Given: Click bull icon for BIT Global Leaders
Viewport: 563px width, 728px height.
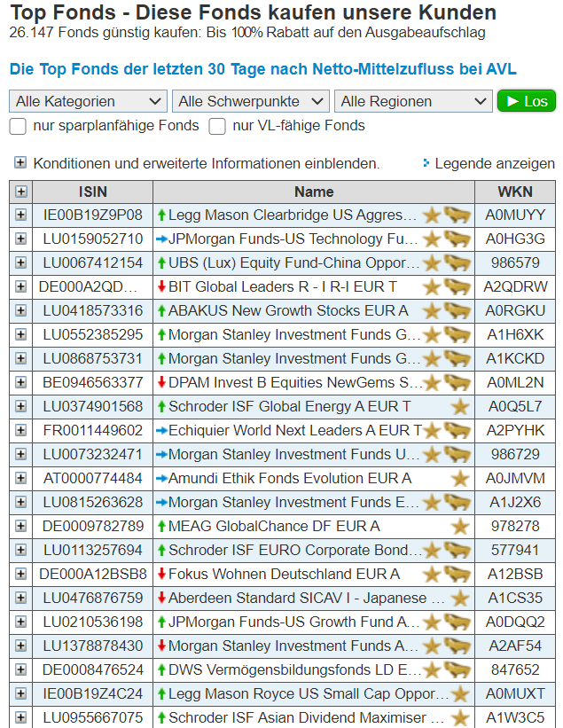Looking at the screenshot, I should (x=457, y=287).
